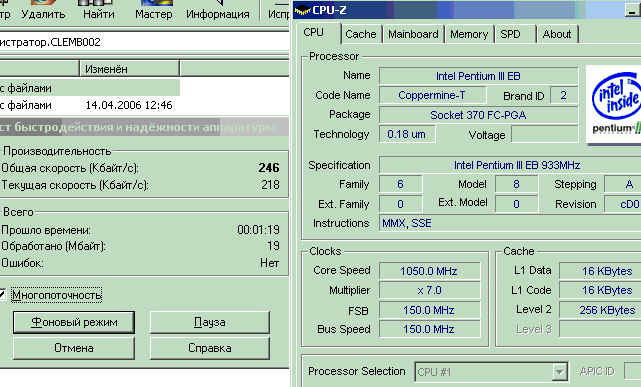Click the Technology value 0.18 um
The image size is (641, 387).
coord(407,134)
